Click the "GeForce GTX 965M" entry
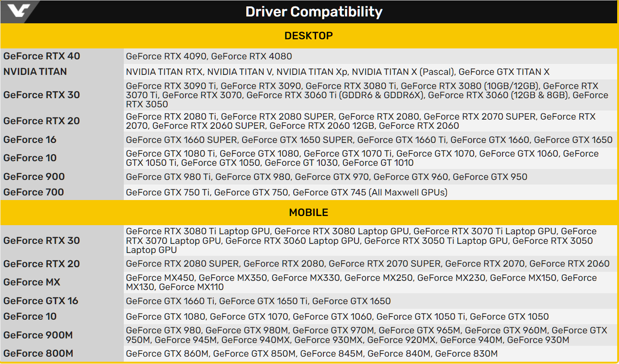619x364 pixels. click(419, 330)
